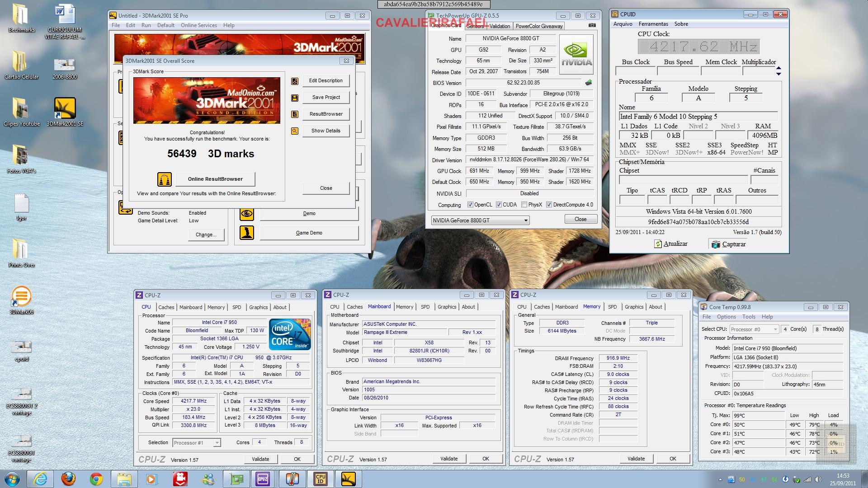The width and height of the screenshot is (868, 488).
Task: Switch to Caches tab in first CPU-Z
Action: coord(166,307)
